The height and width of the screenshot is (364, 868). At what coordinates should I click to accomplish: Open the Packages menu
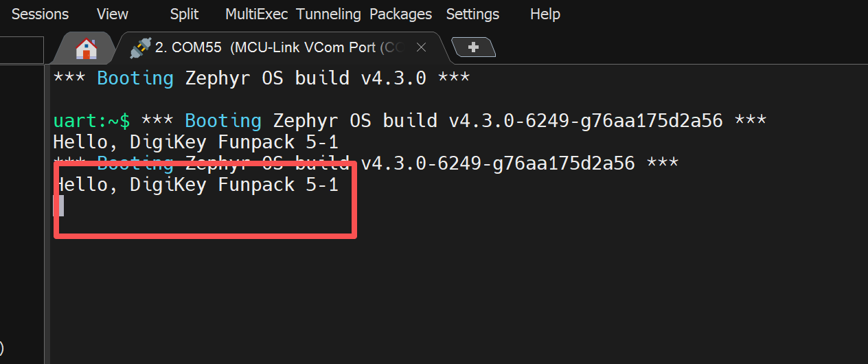(400, 14)
